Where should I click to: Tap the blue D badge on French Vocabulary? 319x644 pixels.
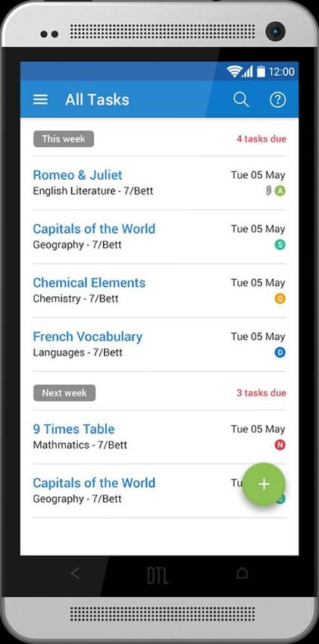click(x=280, y=352)
